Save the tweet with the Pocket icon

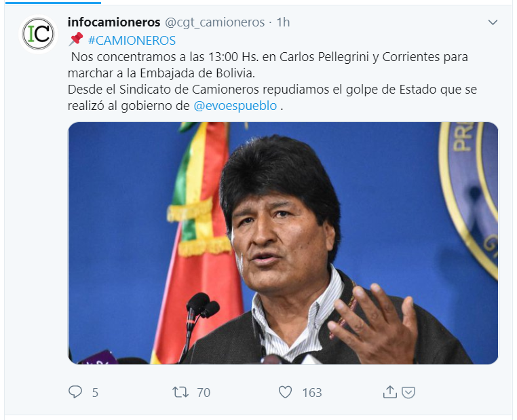408,392
